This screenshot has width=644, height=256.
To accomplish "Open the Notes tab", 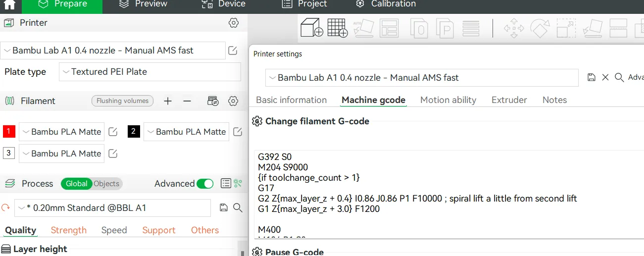I will coord(555,100).
